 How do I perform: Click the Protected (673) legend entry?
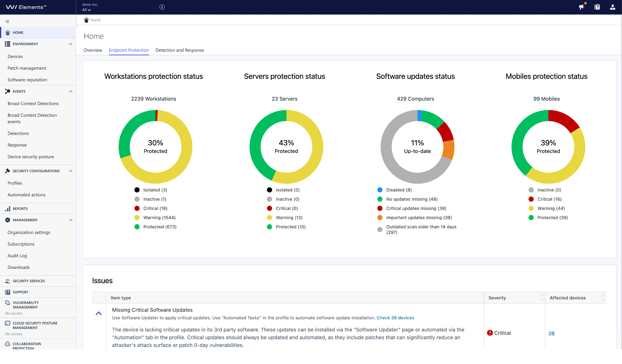(x=155, y=227)
